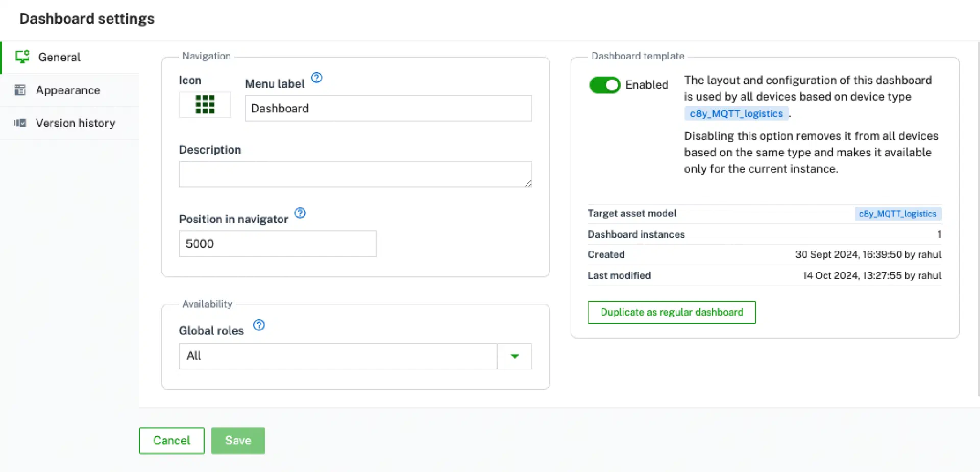Screen dimensions: 980x472
Task: Select the General tab
Action: coord(59,57)
